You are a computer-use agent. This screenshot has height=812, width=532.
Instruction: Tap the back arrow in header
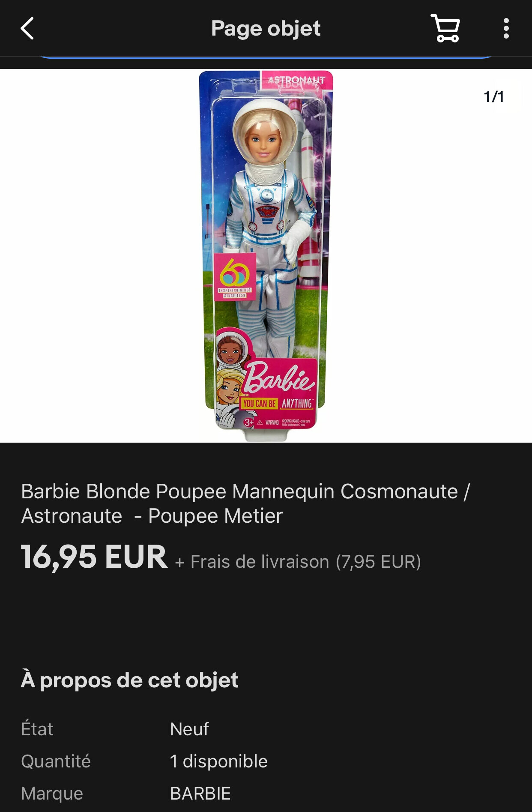(27, 29)
